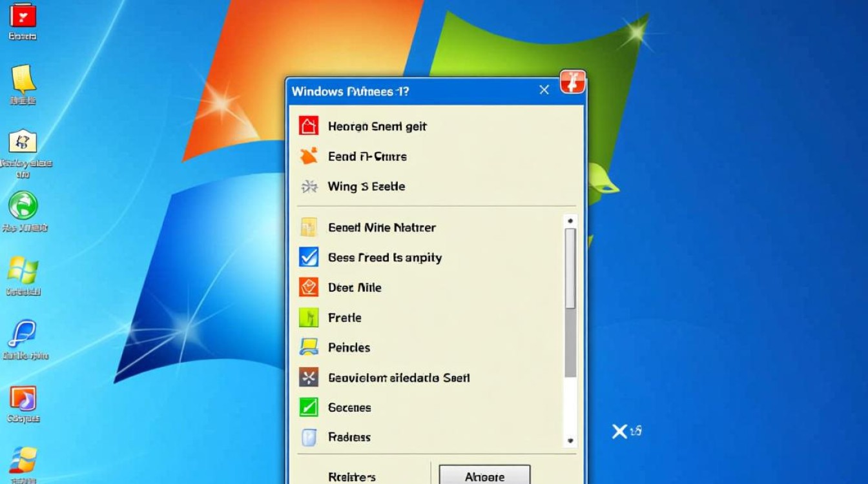Click the Pehcles computer icon

[x=309, y=347]
